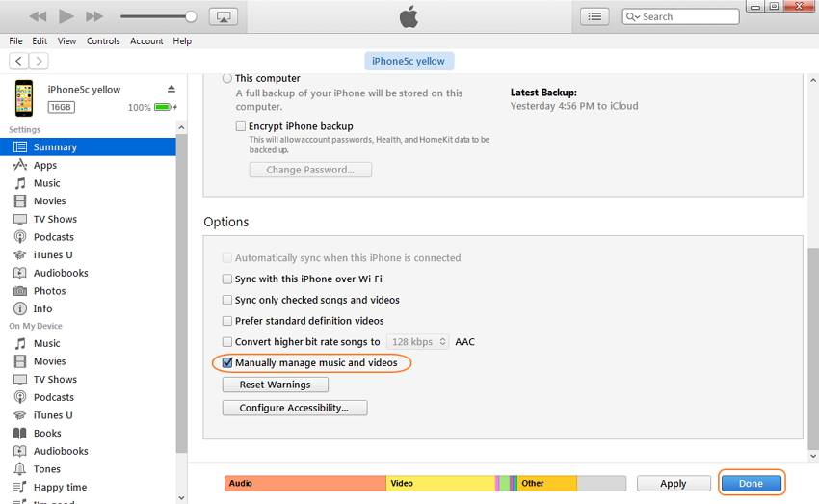Open Tones under On My Device
This screenshot has width=819, height=504.
click(46, 469)
